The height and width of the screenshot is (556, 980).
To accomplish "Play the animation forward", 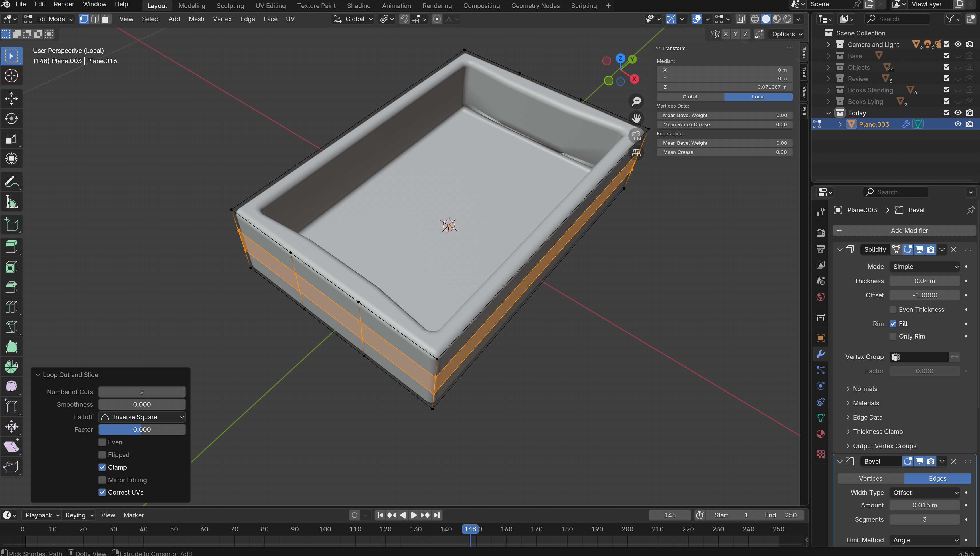I will click(x=414, y=515).
